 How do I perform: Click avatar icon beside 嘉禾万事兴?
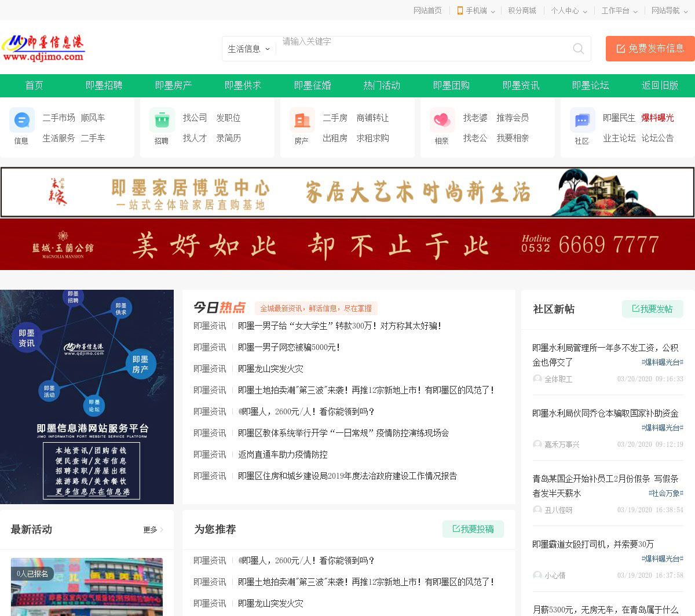[537, 444]
